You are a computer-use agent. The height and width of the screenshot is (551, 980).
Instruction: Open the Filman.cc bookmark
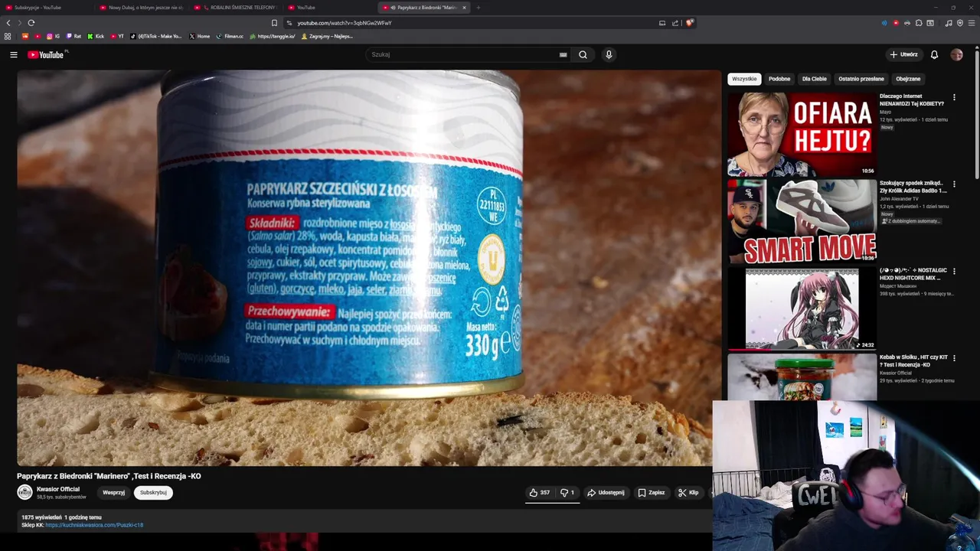click(x=230, y=36)
